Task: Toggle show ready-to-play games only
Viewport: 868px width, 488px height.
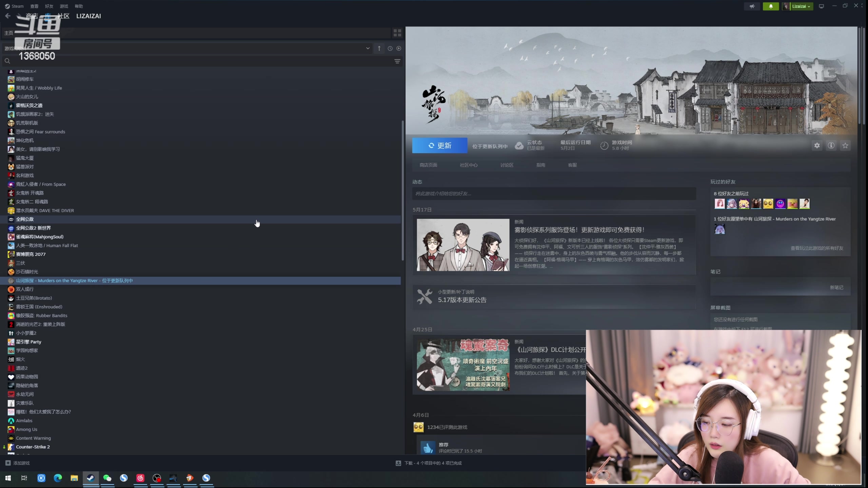Action: click(x=399, y=48)
